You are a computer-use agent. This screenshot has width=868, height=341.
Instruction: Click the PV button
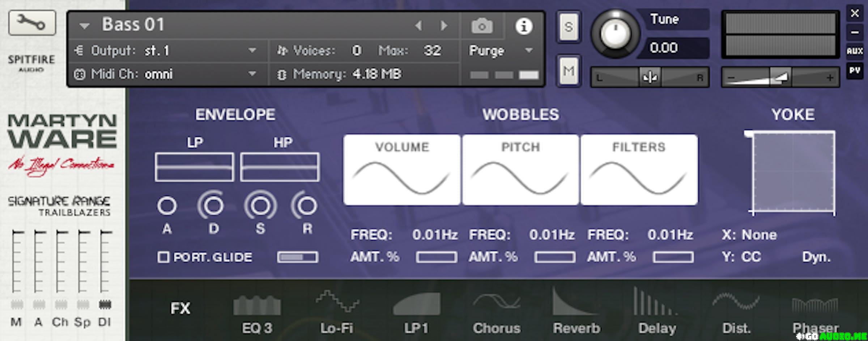coord(855,70)
